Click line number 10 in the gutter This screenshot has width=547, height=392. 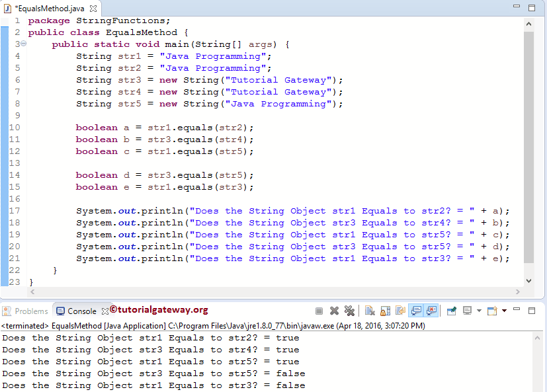[x=15, y=128]
